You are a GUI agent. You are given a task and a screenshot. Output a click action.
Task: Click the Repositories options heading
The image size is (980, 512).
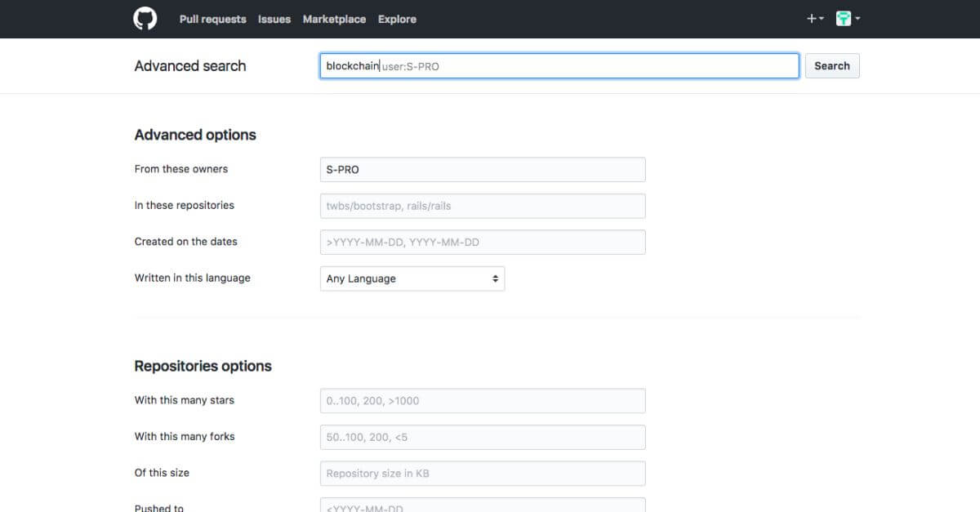[203, 366]
